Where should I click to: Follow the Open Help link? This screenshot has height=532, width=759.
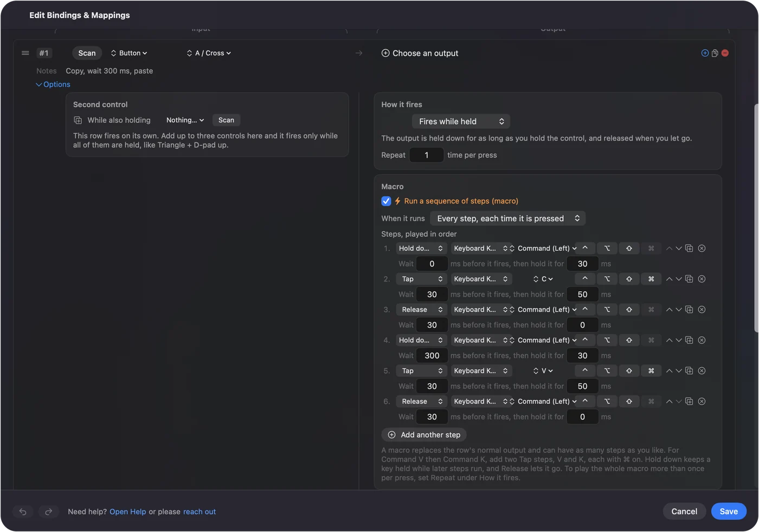(128, 512)
